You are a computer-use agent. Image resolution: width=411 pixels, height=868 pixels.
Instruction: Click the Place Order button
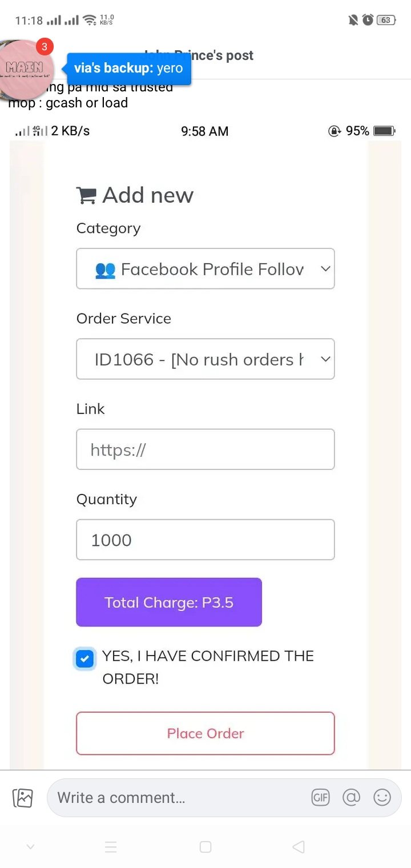(x=205, y=733)
